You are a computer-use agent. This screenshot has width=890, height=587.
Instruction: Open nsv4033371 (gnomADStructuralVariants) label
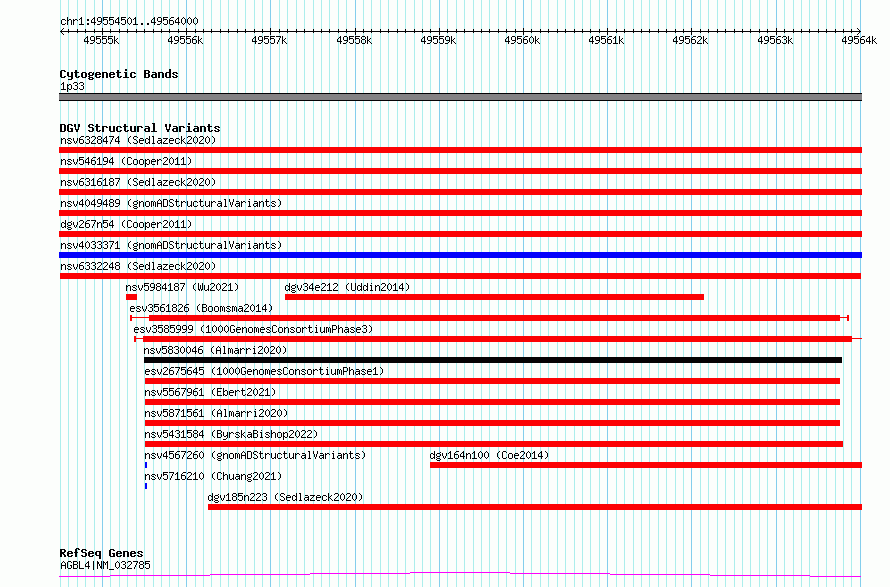pos(171,245)
